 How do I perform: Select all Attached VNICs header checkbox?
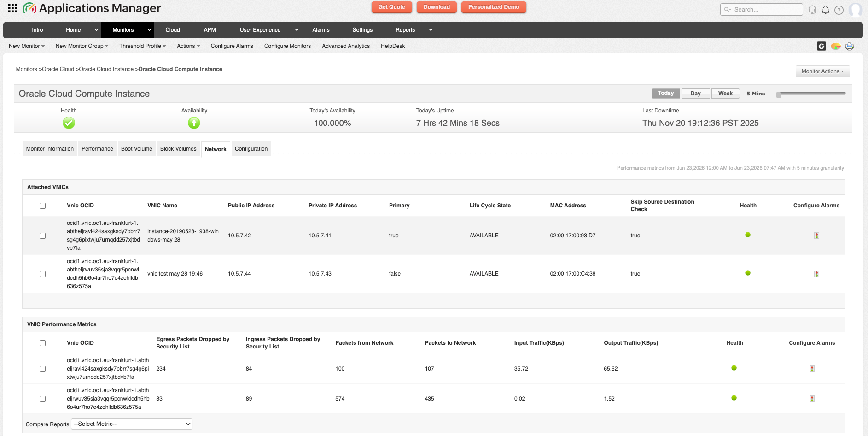(x=42, y=206)
